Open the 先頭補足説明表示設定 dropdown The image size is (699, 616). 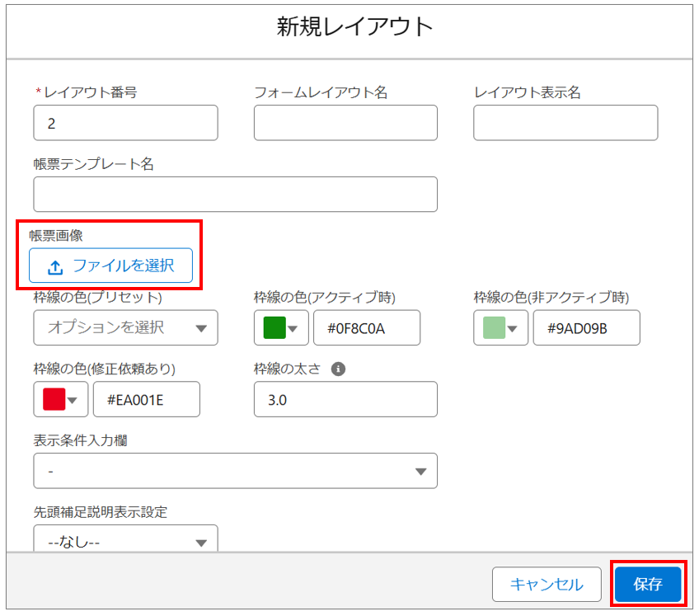pyautogui.click(x=125, y=542)
